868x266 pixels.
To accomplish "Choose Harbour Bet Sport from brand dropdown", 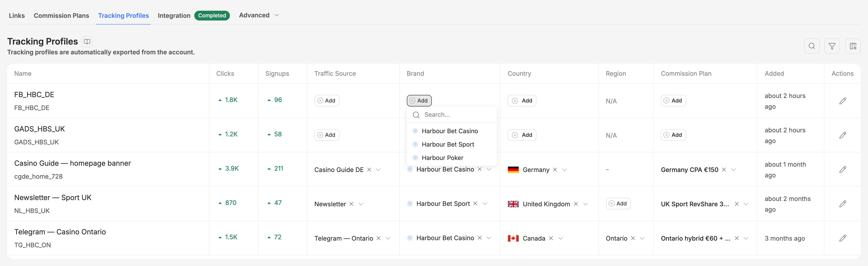I will pos(452,144).
